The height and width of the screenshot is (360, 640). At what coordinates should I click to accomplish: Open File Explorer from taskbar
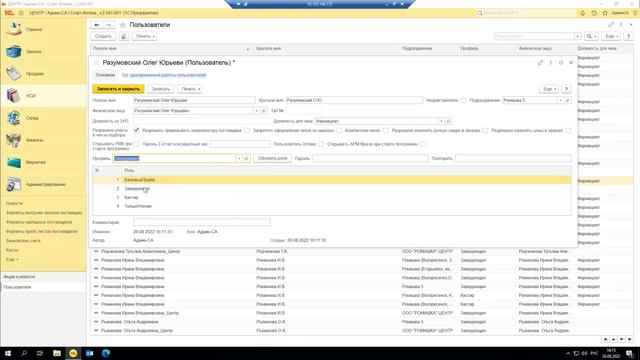57,353
